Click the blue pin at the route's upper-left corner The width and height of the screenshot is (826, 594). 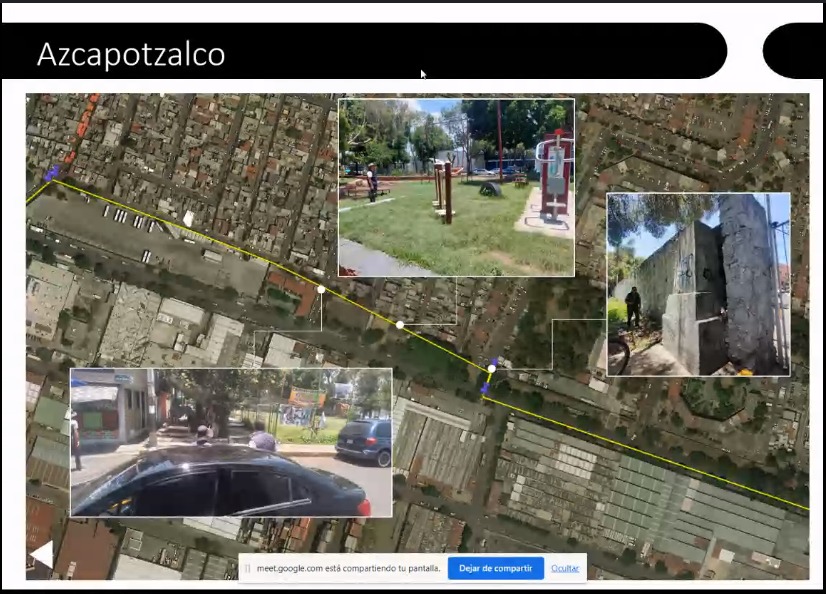[x=52, y=173]
